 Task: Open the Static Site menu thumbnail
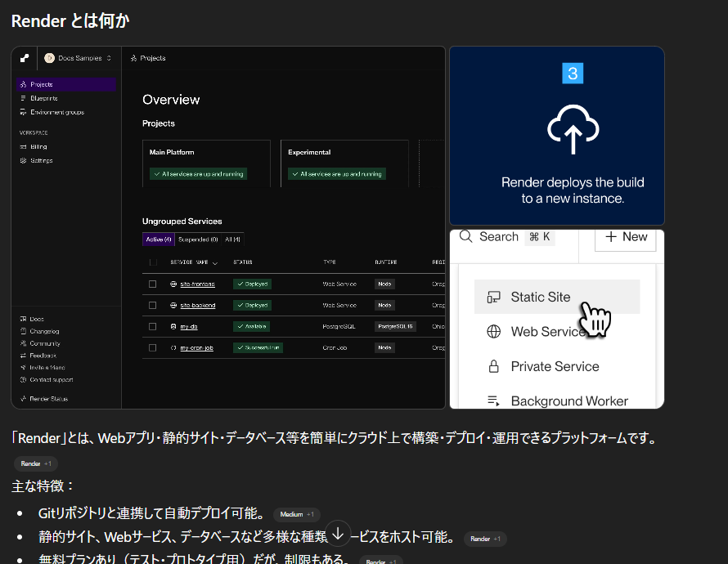click(x=557, y=319)
